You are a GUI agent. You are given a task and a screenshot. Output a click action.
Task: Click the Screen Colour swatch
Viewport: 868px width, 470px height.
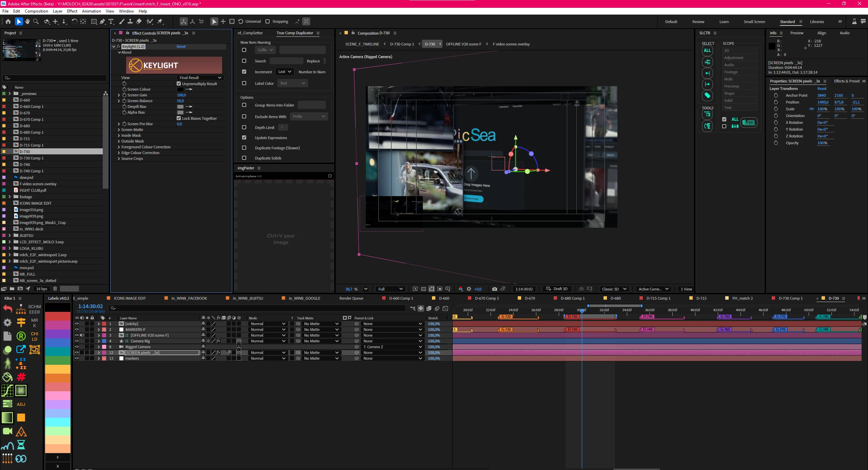pyautogui.click(x=180, y=89)
